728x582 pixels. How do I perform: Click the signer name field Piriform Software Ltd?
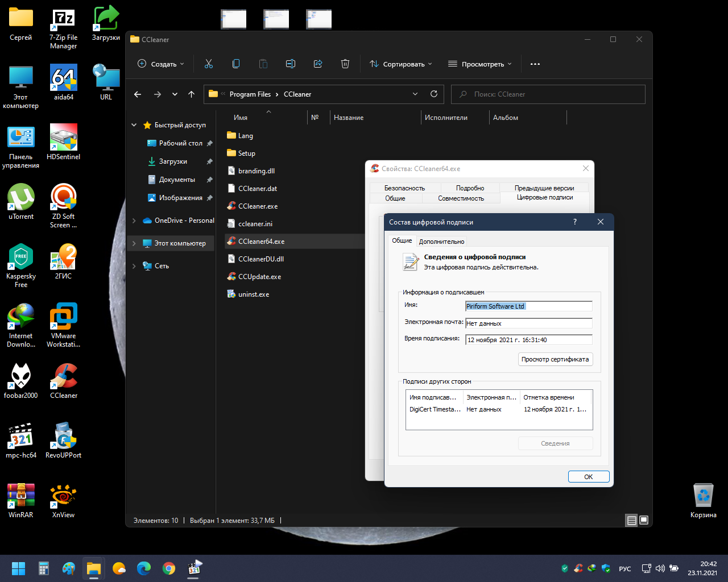click(528, 306)
